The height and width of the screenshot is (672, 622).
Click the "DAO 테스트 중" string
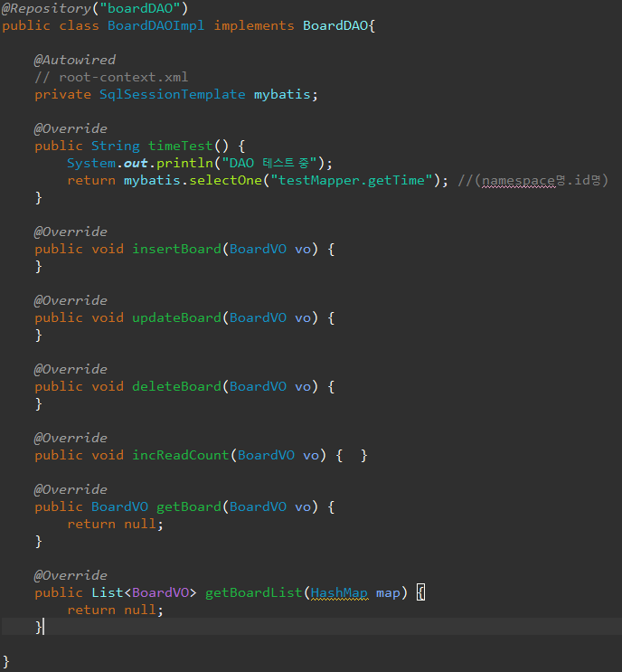point(269,163)
